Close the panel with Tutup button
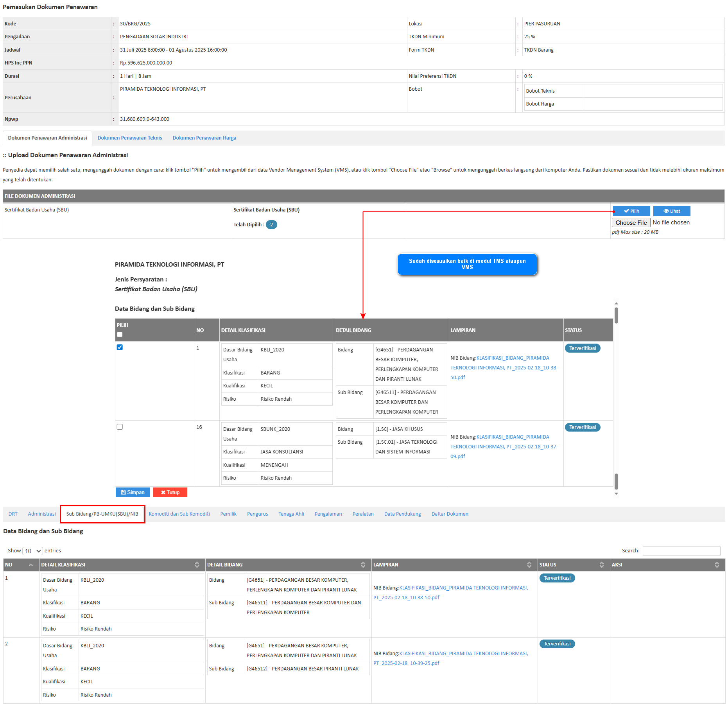The width and height of the screenshot is (728, 706). pos(170,493)
